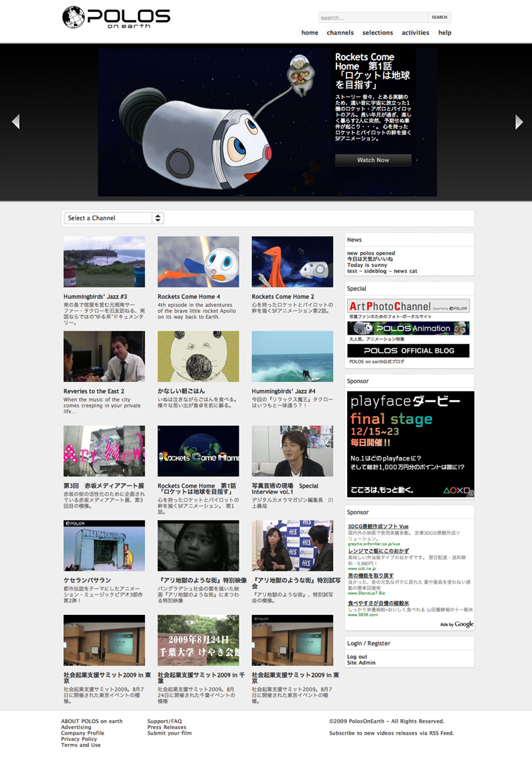Open the Site Admin link

pyautogui.click(x=361, y=663)
